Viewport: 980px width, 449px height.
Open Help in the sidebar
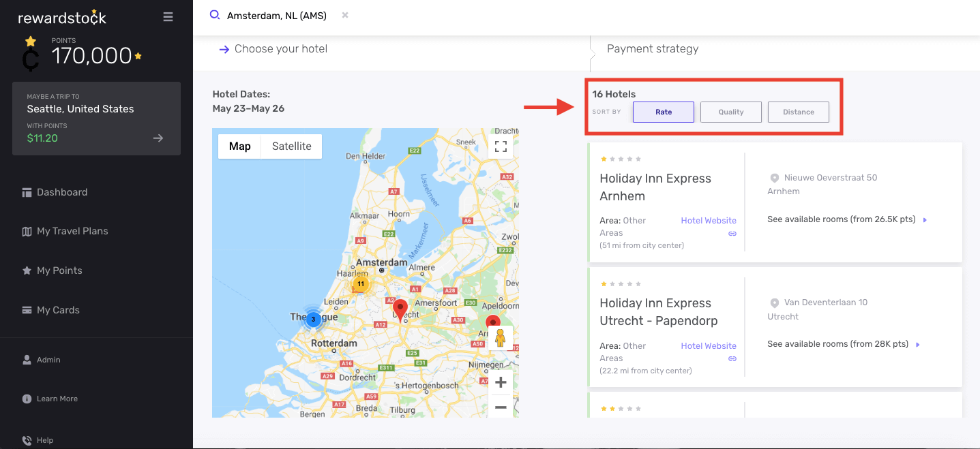tap(45, 440)
